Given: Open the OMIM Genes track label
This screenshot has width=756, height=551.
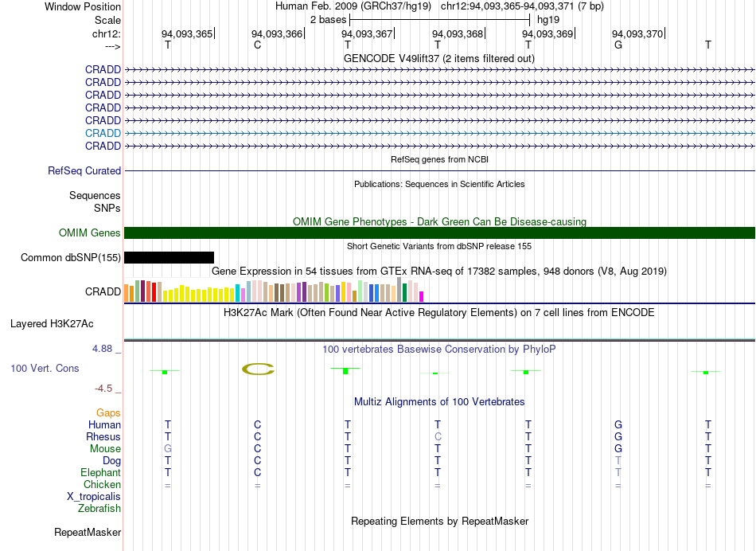Looking at the screenshot, I should click(x=89, y=233).
